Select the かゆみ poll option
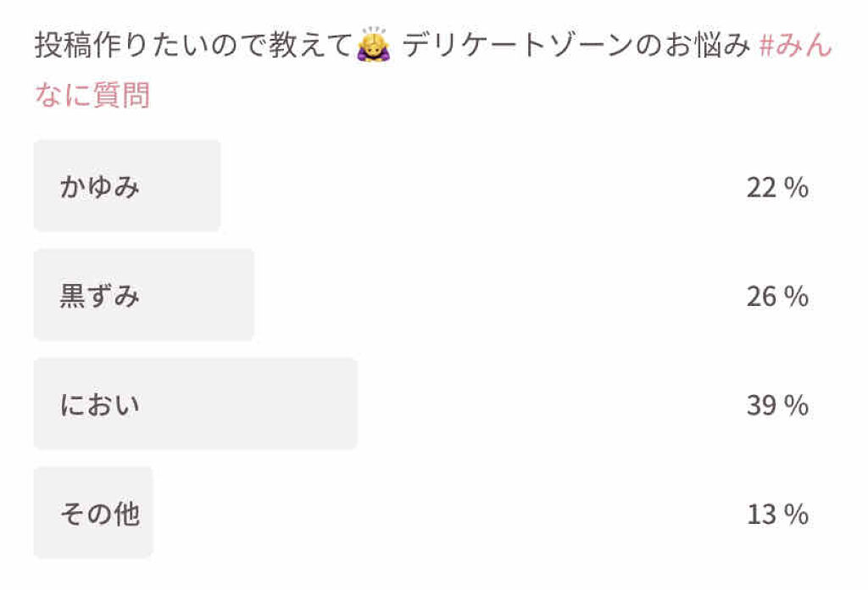Image resolution: width=868 pixels, height=590 pixels. [x=420, y=186]
